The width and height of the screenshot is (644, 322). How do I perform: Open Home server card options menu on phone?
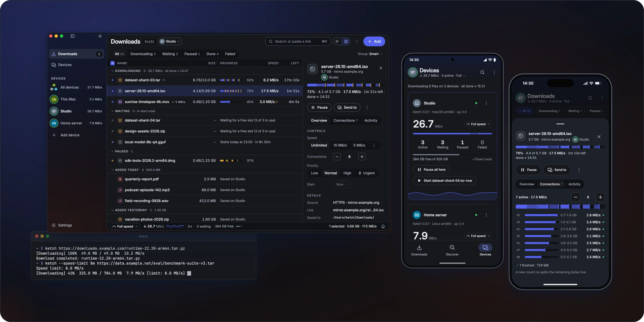486,215
